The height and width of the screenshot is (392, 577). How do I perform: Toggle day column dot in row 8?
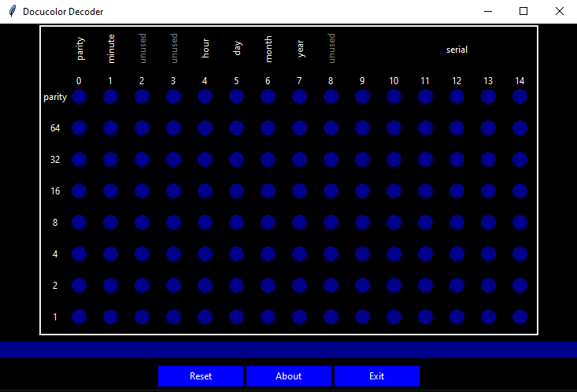coord(236,222)
